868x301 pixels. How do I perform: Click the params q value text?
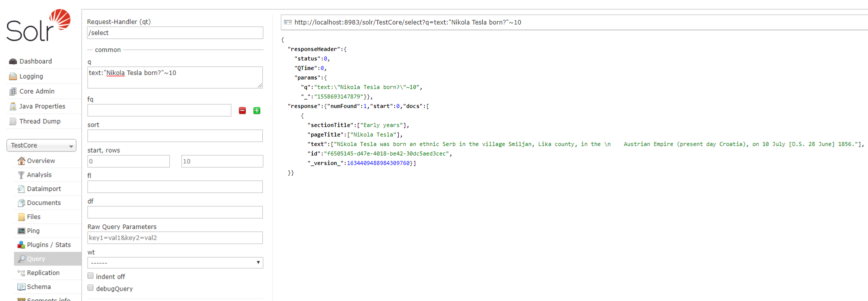(366, 87)
